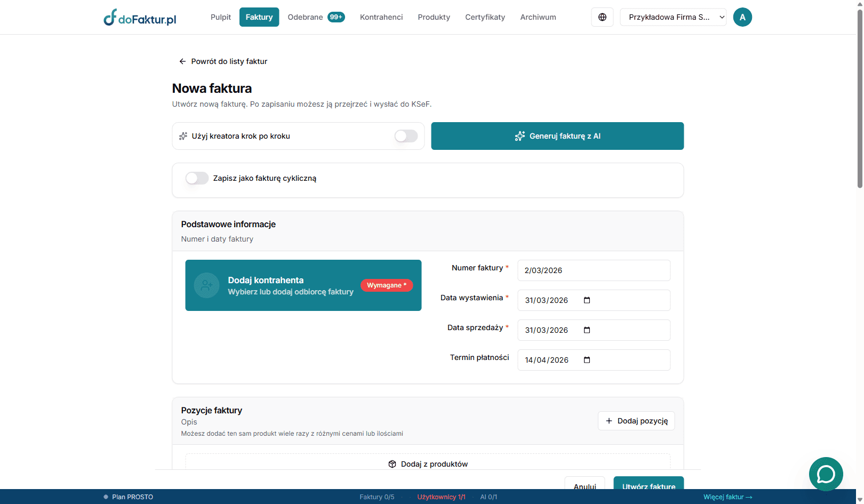
Task: Follow the Więcej faktur link
Action: click(727, 497)
